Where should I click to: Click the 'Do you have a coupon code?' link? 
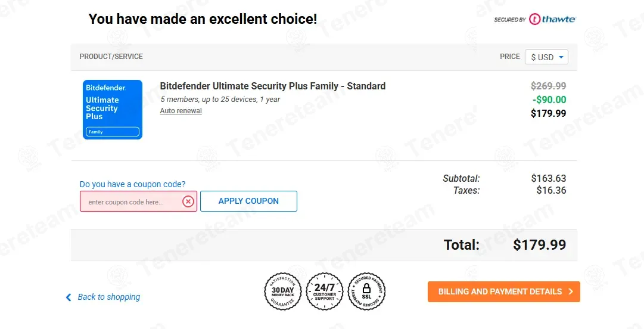(x=132, y=184)
